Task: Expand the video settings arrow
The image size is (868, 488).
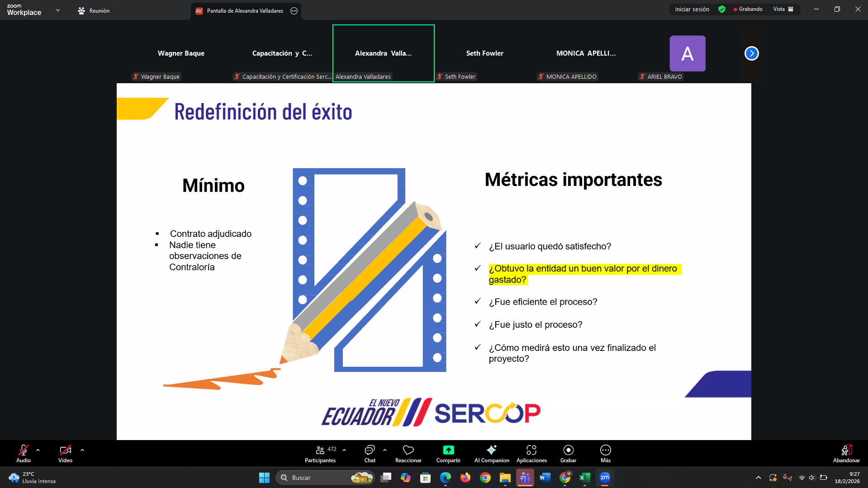Action: click(x=82, y=450)
